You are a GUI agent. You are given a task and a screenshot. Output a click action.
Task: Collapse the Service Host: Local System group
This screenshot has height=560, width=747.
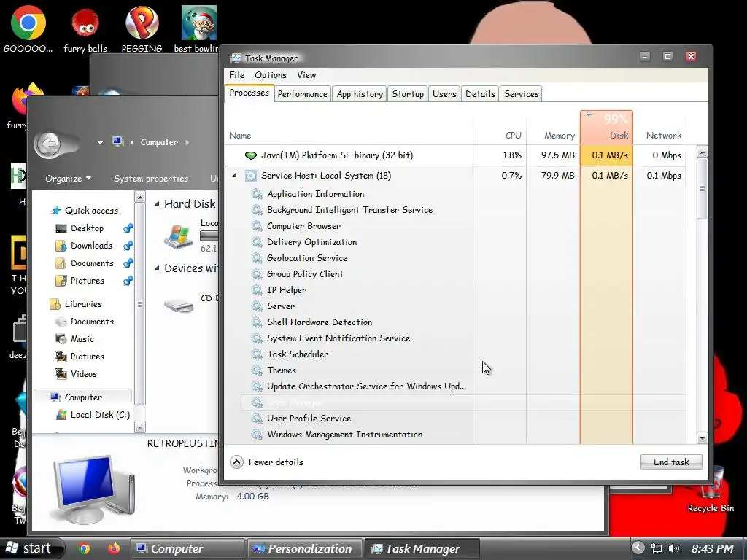234,175
